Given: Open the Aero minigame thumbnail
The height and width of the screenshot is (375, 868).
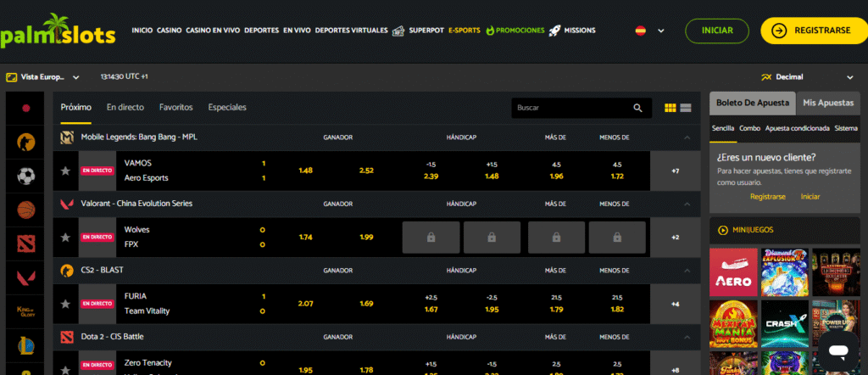Looking at the screenshot, I should [x=733, y=271].
